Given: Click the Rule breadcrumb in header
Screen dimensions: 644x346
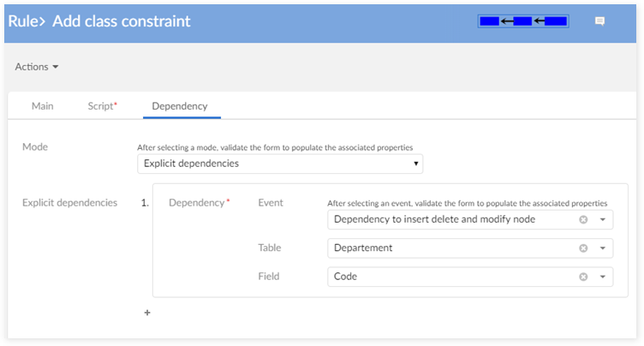Looking at the screenshot, I should pos(25,21).
